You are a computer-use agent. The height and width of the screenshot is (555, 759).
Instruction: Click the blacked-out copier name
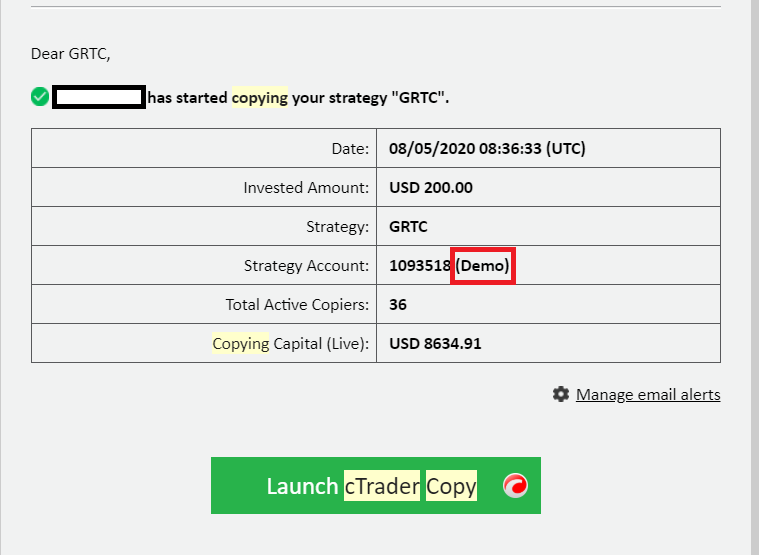click(x=100, y=97)
